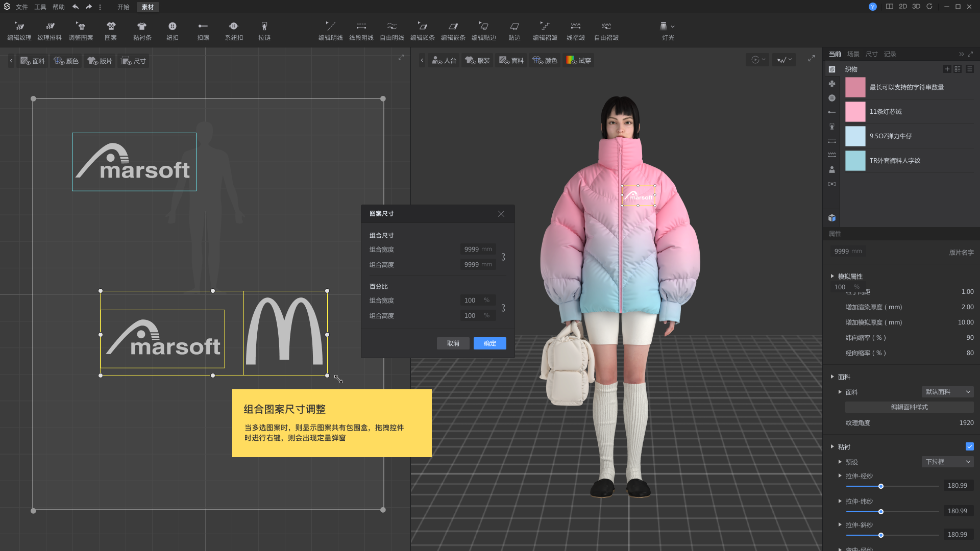This screenshot has width=980, height=551.
Task: Open the 文件 menu
Action: pos(22,7)
